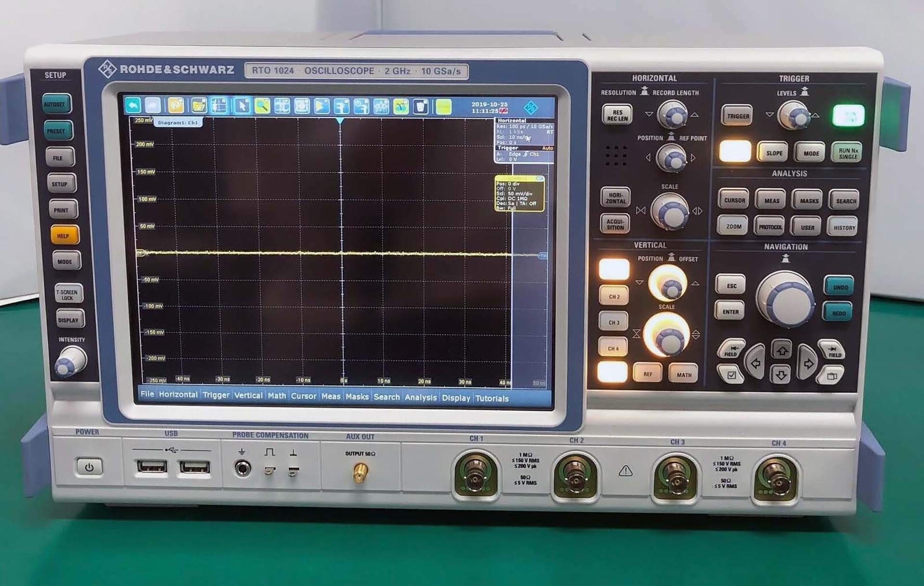This screenshot has width=924, height=586.
Task: Push the RES REC LEN button
Action: pos(617,115)
